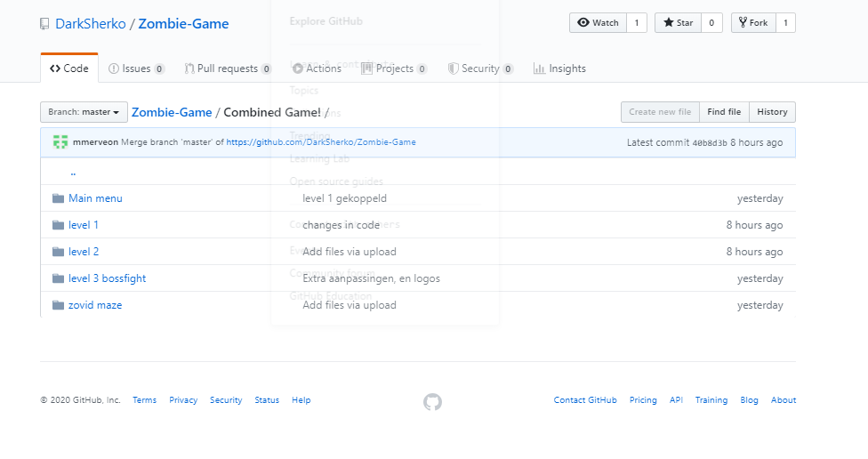Open the Blog footer link
The width and height of the screenshot is (868, 459).
[749, 399]
